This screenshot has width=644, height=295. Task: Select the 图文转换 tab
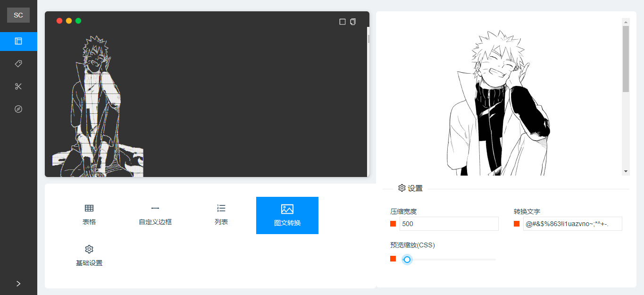[287, 215]
